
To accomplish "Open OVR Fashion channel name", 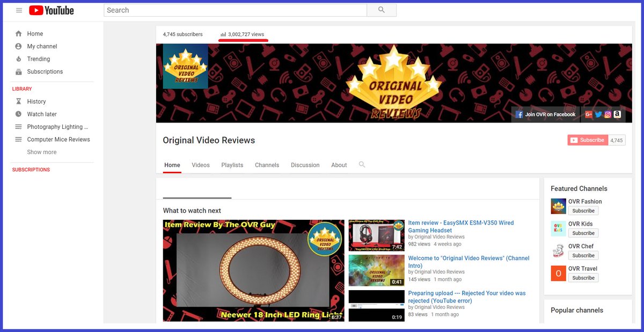I will click(x=585, y=201).
